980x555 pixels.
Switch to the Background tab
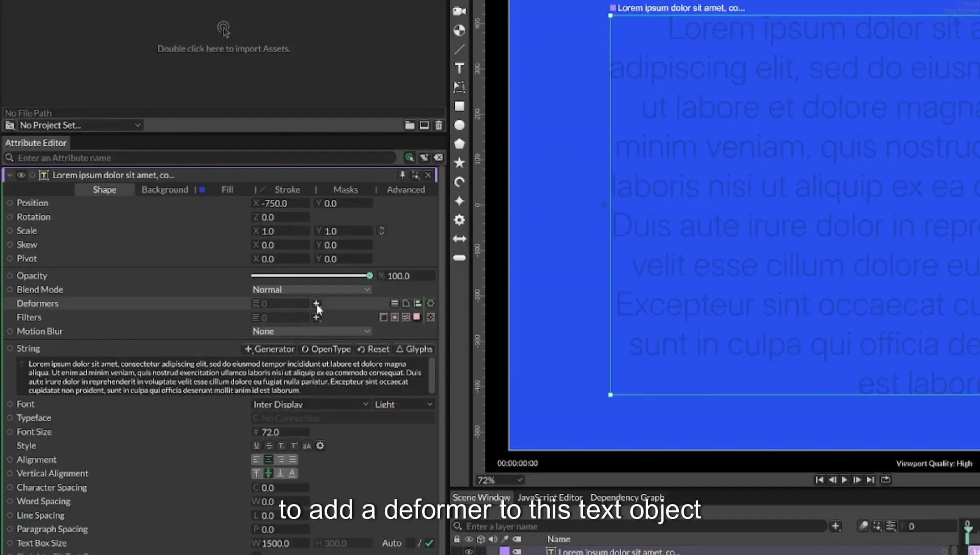pyautogui.click(x=165, y=189)
